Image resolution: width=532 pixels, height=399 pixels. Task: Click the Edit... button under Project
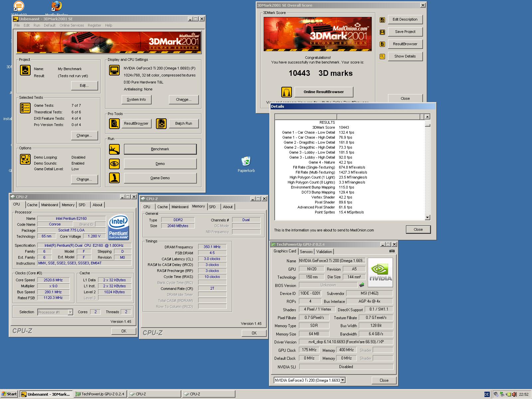pyautogui.click(x=84, y=85)
